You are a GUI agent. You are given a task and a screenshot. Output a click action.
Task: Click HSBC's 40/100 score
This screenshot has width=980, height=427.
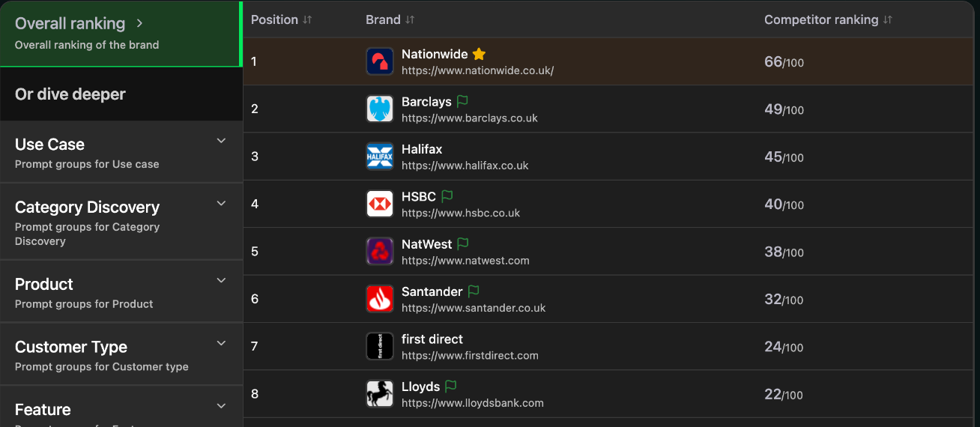click(784, 205)
